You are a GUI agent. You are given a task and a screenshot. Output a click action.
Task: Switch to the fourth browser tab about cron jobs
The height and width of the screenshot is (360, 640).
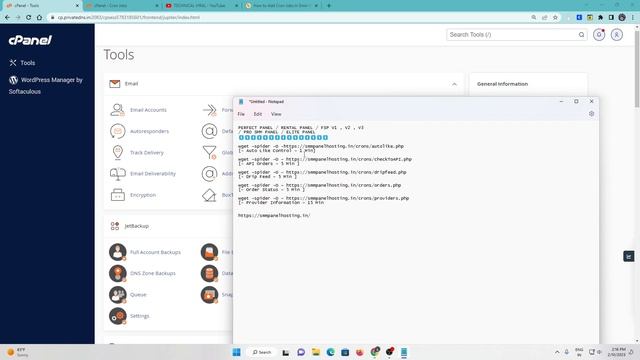tap(281, 6)
